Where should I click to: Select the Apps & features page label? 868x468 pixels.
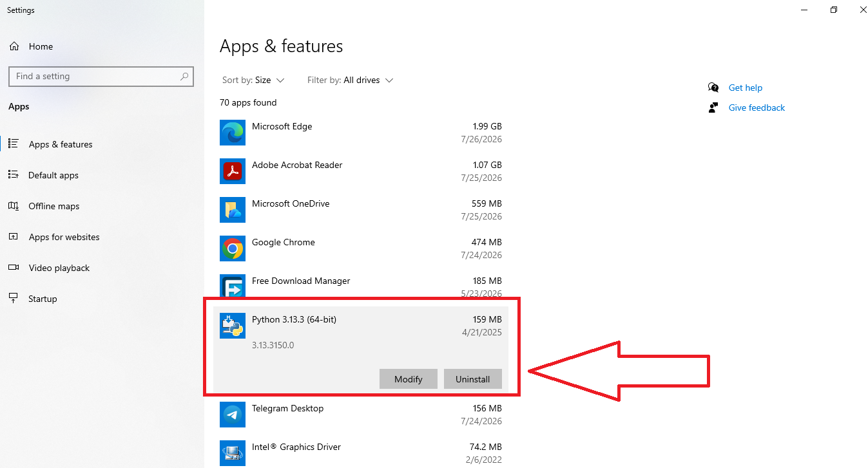[61, 144]
